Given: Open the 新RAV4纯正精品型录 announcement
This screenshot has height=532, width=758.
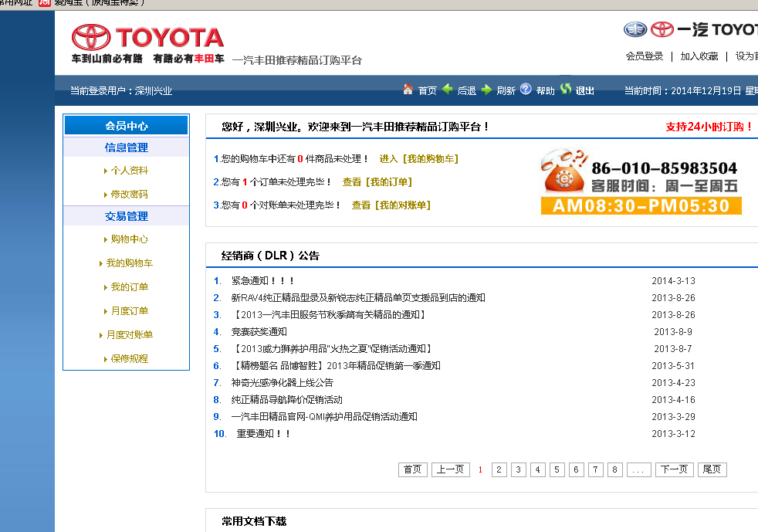Looking at the screenshot, I should click(x=357, y=297).
